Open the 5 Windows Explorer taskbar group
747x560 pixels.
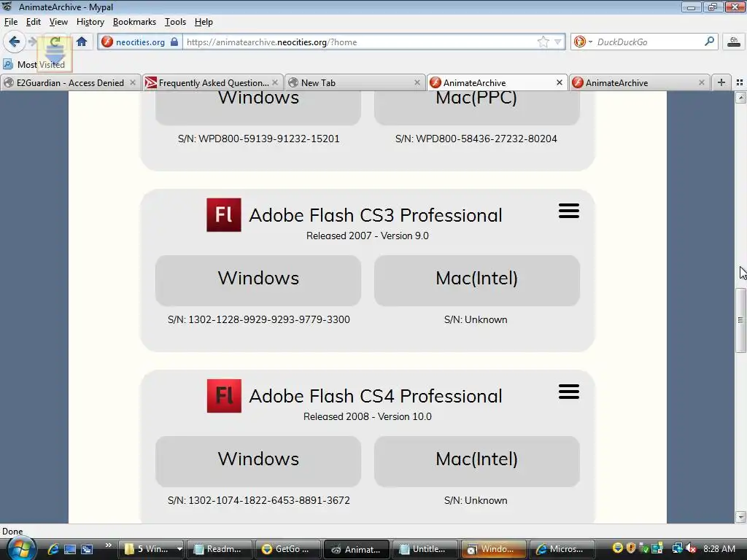(x=152, y=549)
